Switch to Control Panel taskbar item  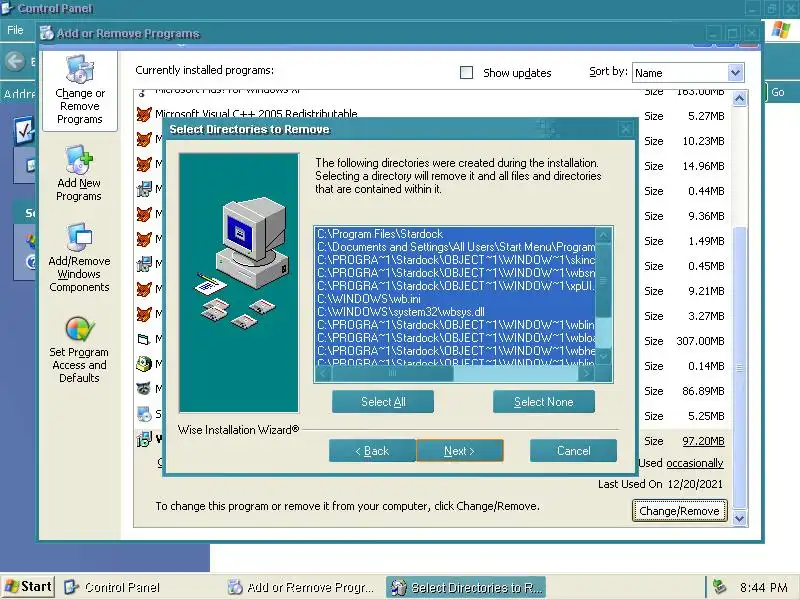pos(113,587)
